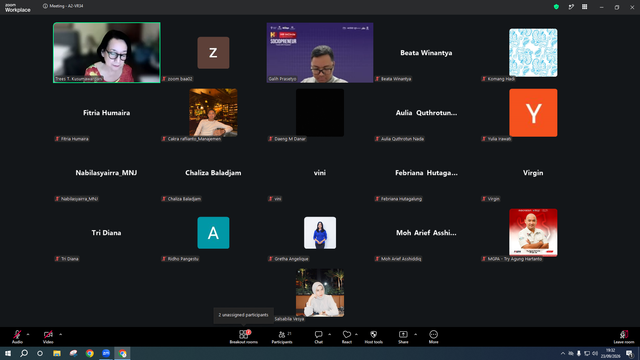640x360 pixels.
Task: Show hidden tray icons arrow
Action: 563,353
